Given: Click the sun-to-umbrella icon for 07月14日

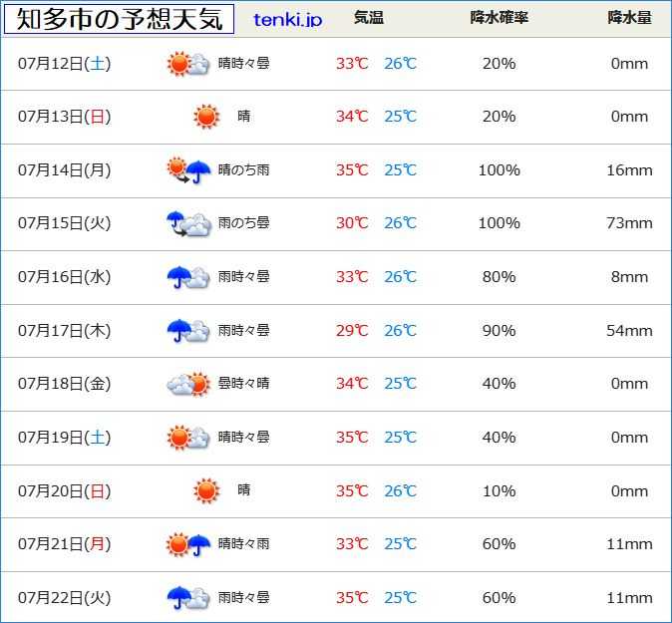Looking at the screenshot, I should tap(188, 170).
